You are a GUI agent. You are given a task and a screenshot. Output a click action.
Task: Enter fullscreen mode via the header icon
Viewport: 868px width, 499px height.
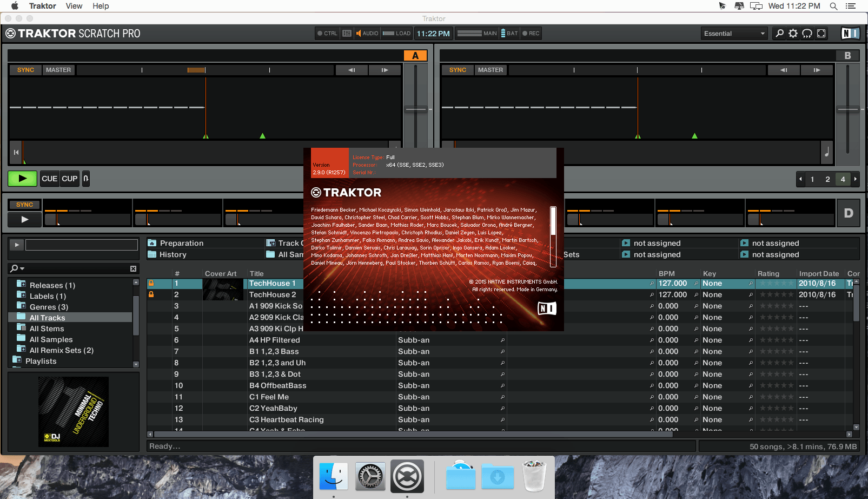click(x=821, y=34)
